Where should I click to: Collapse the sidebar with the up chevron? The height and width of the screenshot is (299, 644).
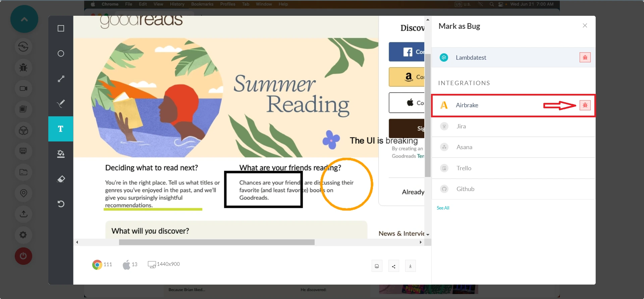pos(24,19)
